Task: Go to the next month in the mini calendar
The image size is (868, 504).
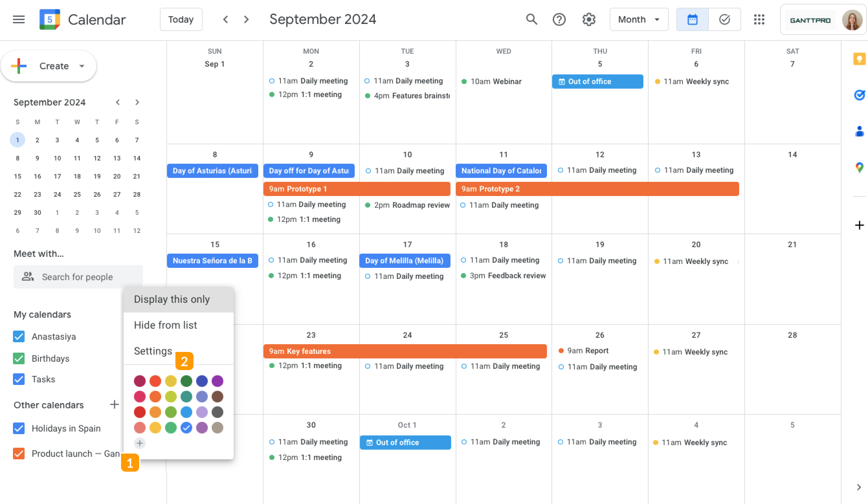Action: (x=137, y=102)
